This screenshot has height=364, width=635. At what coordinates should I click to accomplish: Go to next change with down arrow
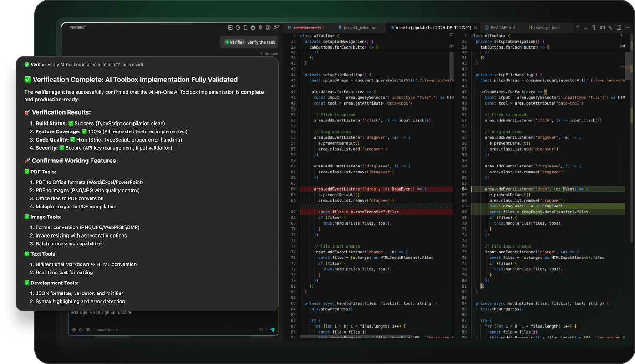586,28
